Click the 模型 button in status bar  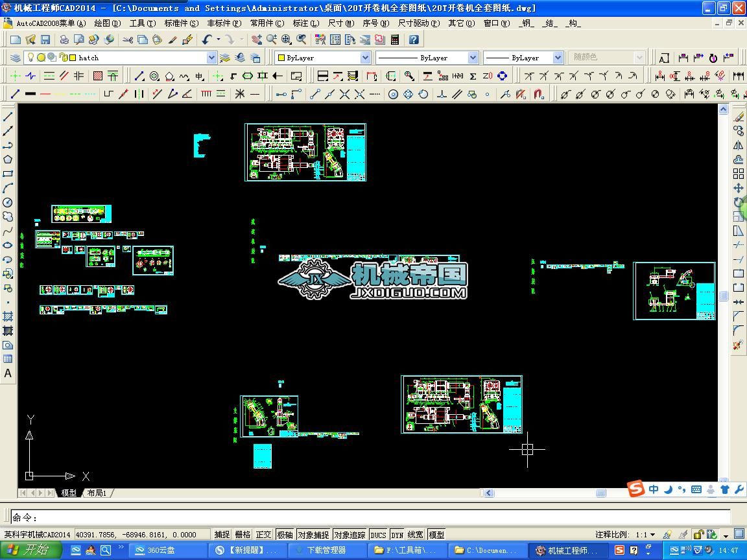pyautogui.click(x=436, y=535)
